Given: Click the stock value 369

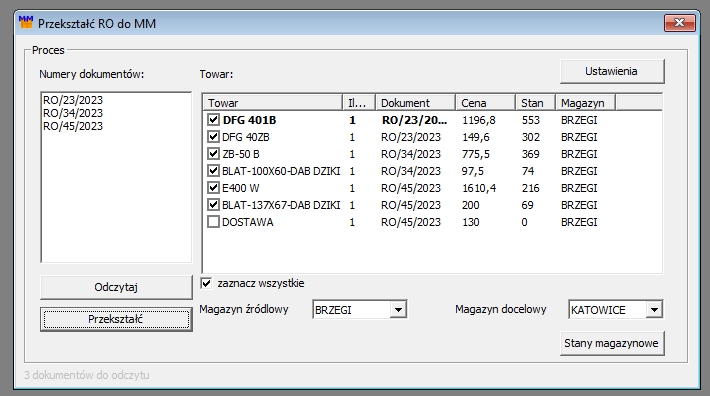Looking at the screenshot, I should click(x=531, y=154).
